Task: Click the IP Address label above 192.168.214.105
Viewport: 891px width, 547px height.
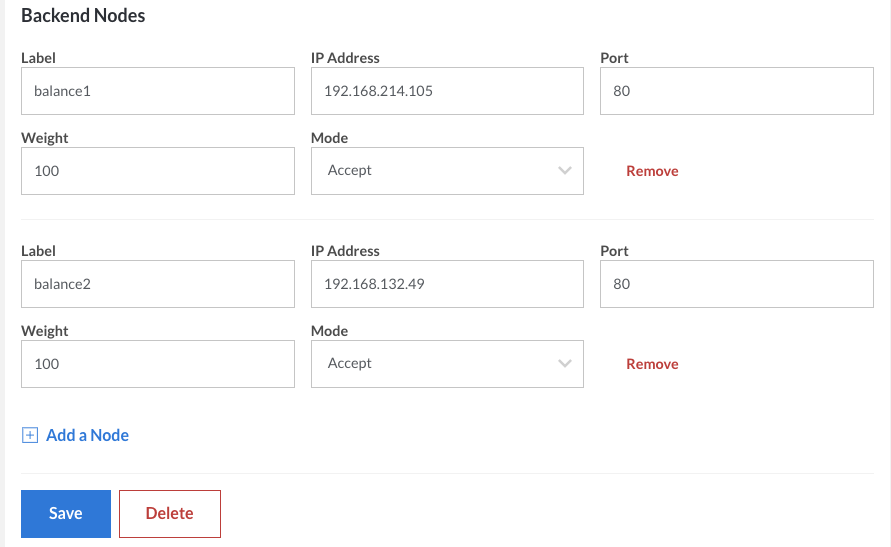Action: point(345,58)
